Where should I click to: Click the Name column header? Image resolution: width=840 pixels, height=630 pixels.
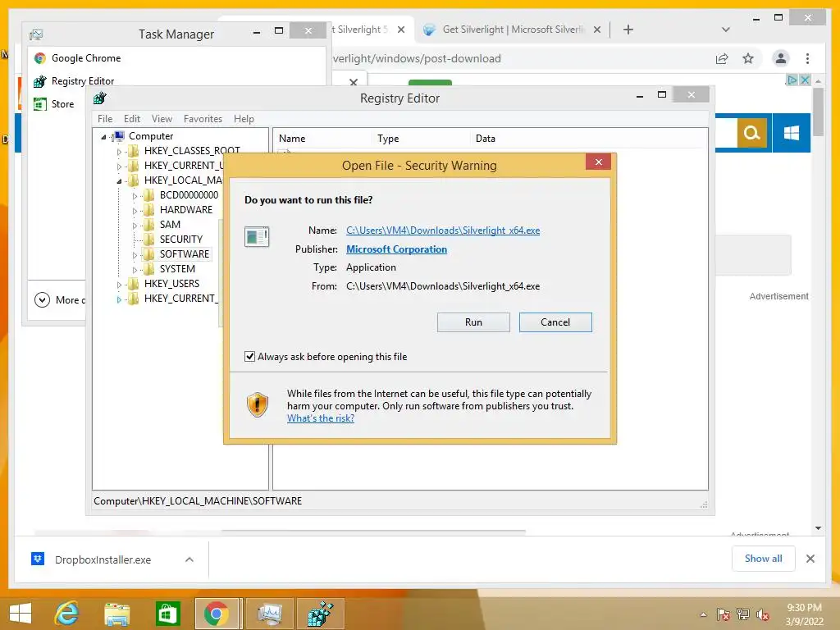tap(292, 138)
